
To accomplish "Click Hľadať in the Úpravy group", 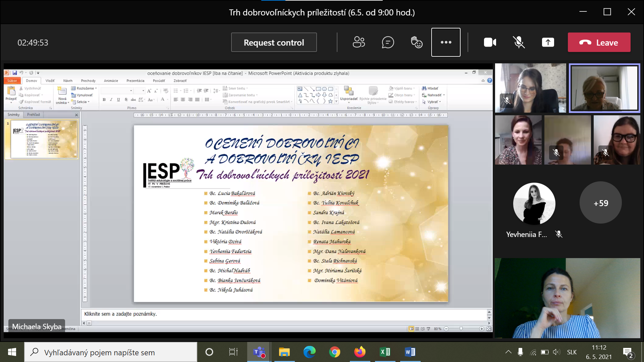I will [x=430, y=88].
